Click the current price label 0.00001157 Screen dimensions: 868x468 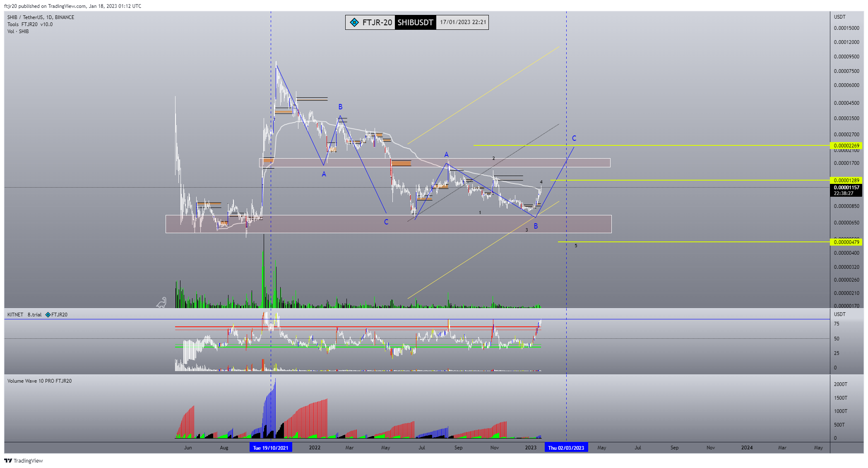pos(846,188)
